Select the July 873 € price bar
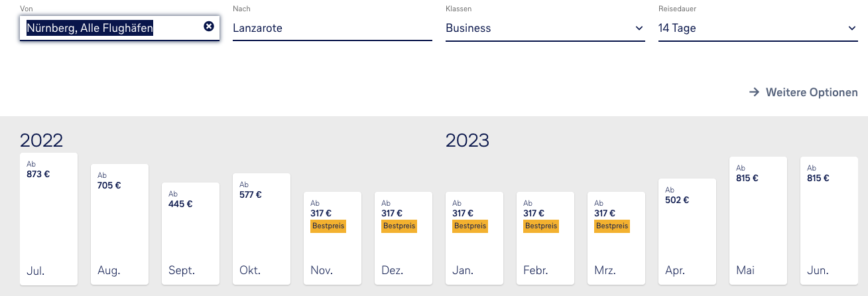Image resolution: width=868 pixels, height=296 pixels. (48, 219)
